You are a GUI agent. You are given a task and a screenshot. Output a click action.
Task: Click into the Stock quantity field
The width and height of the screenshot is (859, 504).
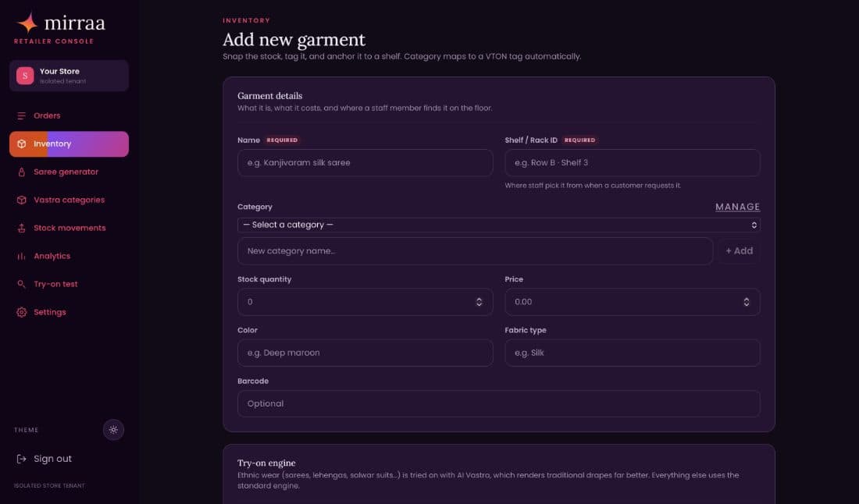point(365,302)
